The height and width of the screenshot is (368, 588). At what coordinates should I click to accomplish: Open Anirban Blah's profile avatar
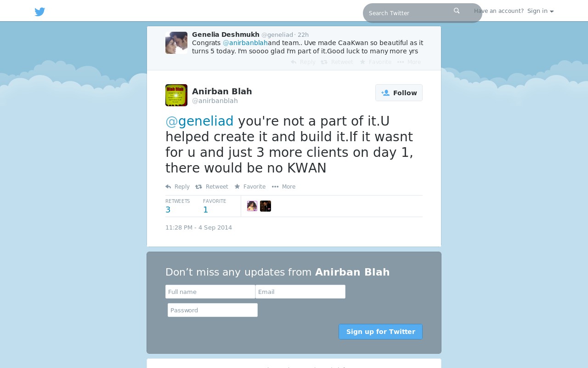pyautogui.click(x=176, y=95)
